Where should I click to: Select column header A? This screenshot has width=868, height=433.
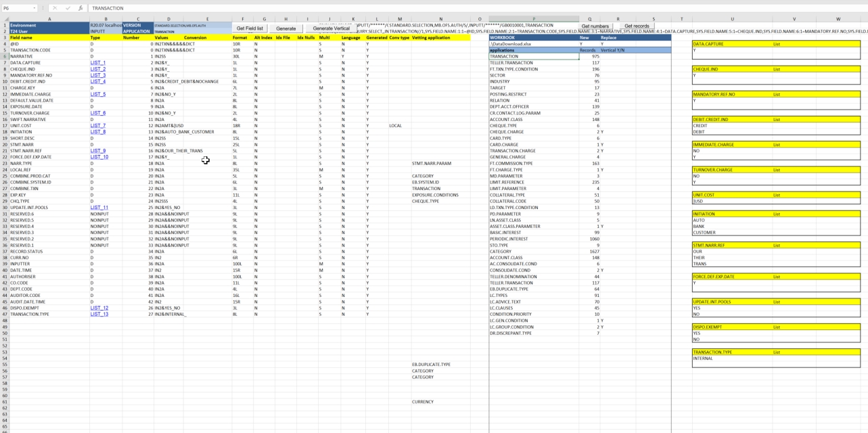[x=49, y=19]
